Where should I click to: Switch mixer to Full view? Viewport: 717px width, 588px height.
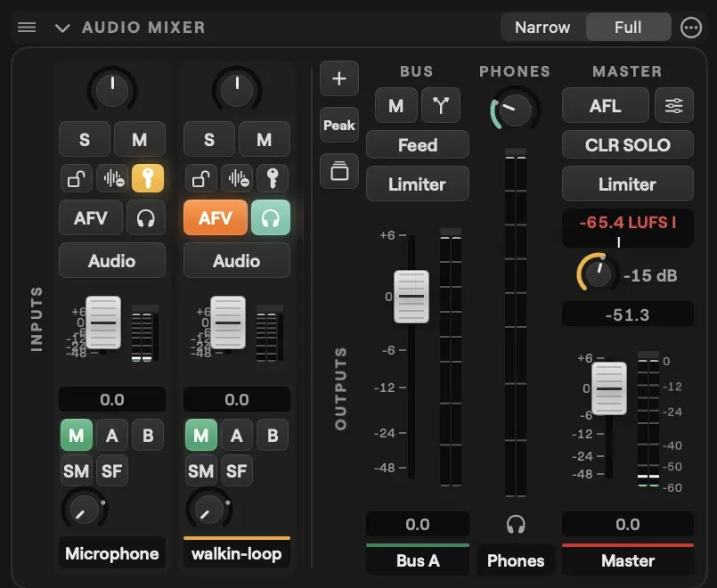pyautogui.click(x=628, y=28)
